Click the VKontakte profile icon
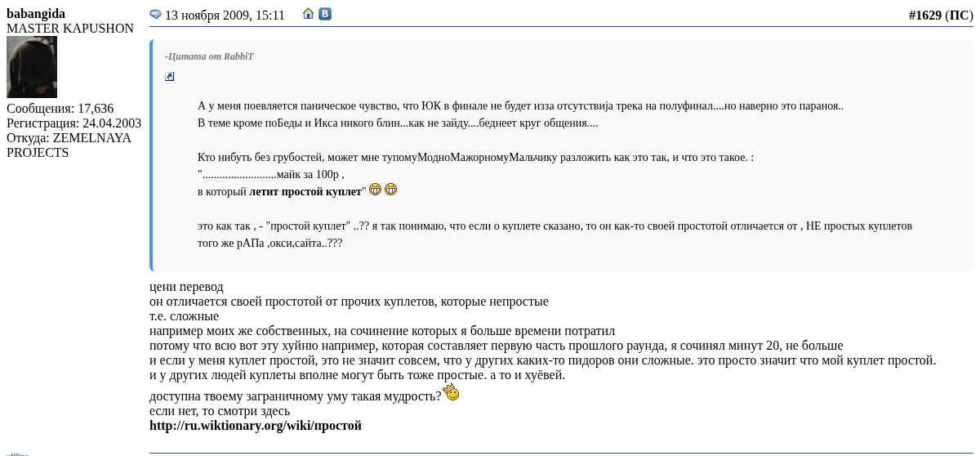Image resolution: width=980 pixels, height=456 pixels. (325, 14)
